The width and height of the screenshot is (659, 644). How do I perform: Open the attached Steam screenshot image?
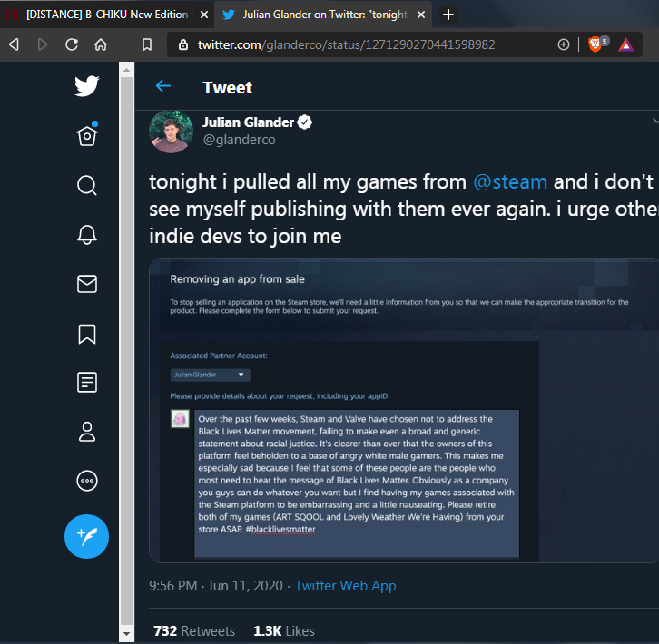point(404,410)
